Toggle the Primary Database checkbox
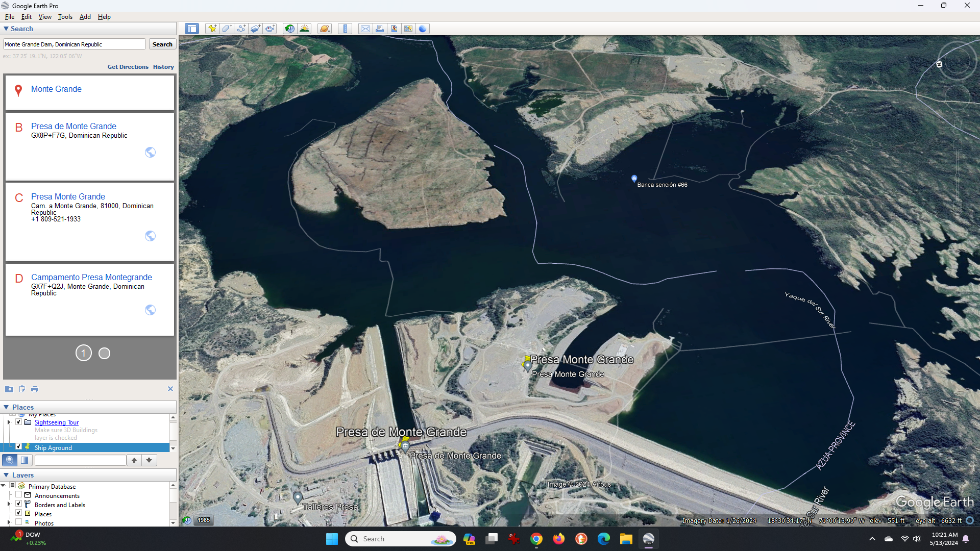Viewport: 980px width, 551px height. tap(13, 486)
